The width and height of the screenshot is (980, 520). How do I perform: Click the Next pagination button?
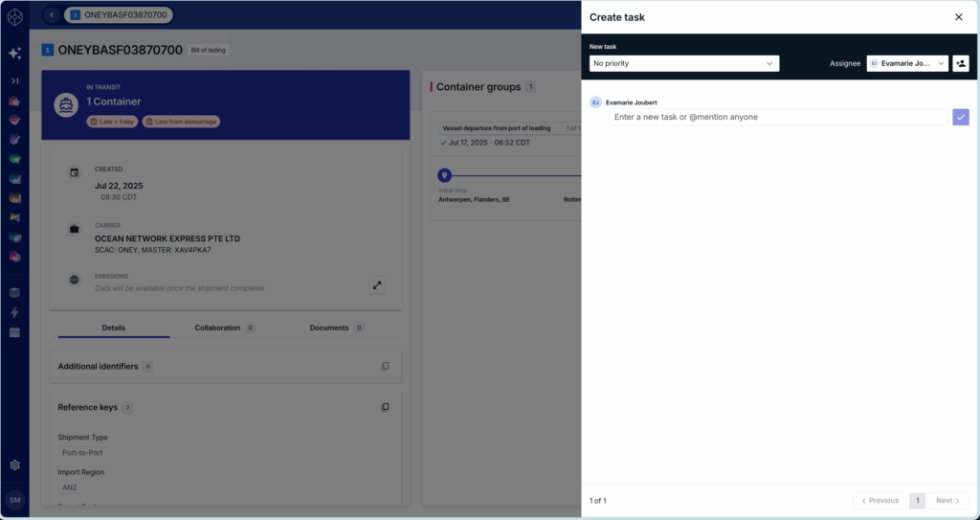point(948,501)
